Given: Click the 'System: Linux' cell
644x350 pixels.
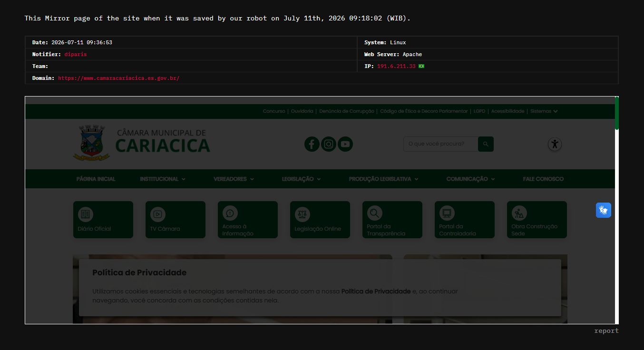Looking at the screenshot, I should (488, 42).
